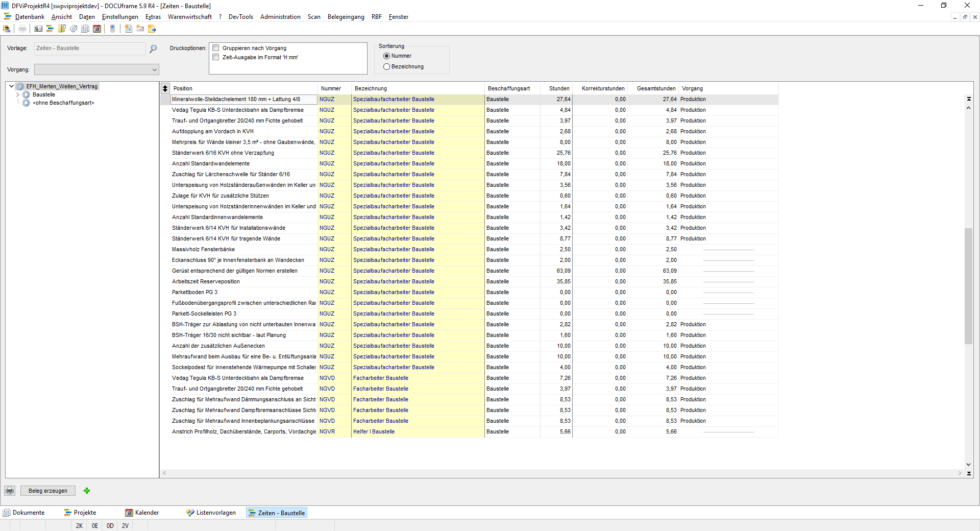This screenshot has height=531, width=980.
Task: Expand the Baustelle tree node
Action: tap(18, 94)
